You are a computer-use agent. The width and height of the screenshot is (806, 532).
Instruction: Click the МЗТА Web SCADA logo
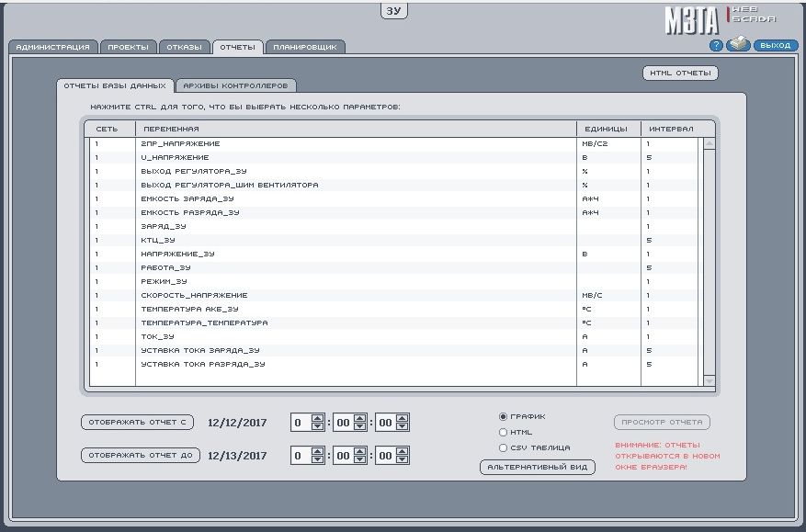coord(720,18)
